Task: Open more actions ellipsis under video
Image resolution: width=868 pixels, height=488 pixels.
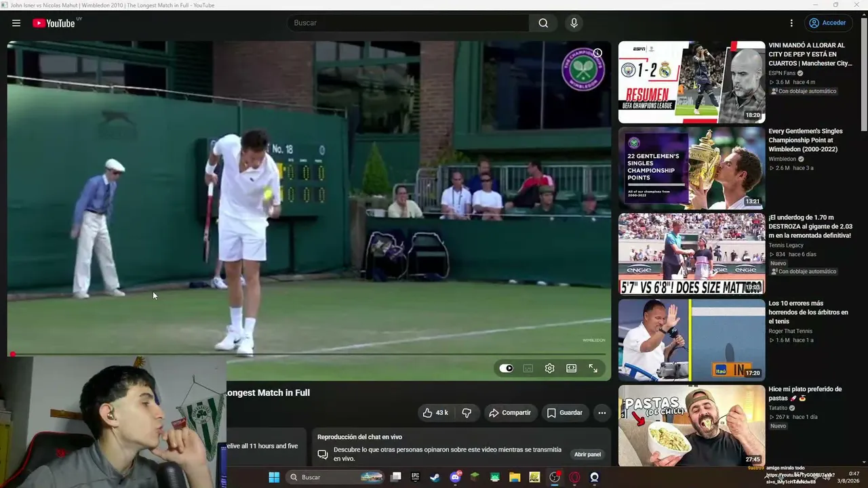Action: [x=601, y=413]
